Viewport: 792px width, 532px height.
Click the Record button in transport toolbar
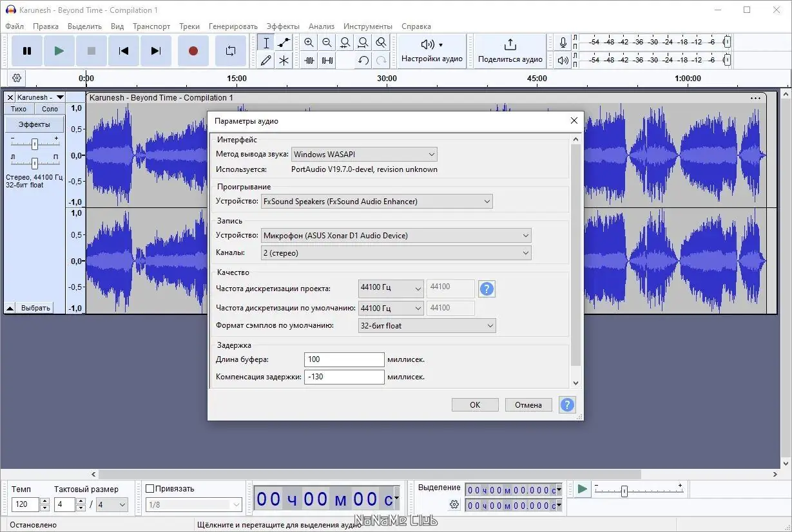(x=193, y=51)
